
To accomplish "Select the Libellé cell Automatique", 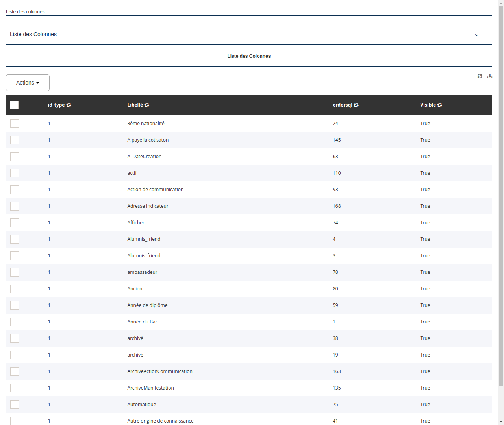I will pyautogui.click(x=141, y=404).
